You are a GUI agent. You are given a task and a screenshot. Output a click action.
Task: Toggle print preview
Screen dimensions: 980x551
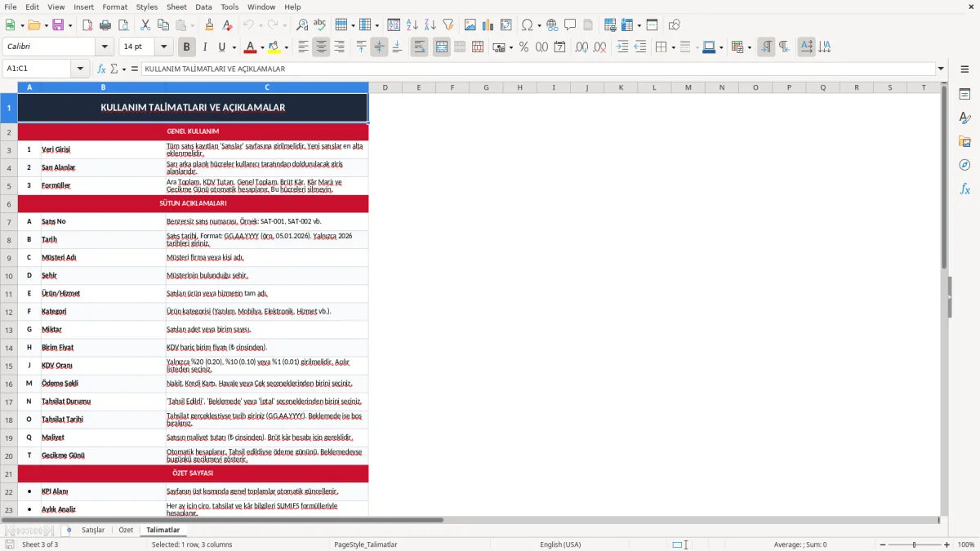click(x=123, y=25)
